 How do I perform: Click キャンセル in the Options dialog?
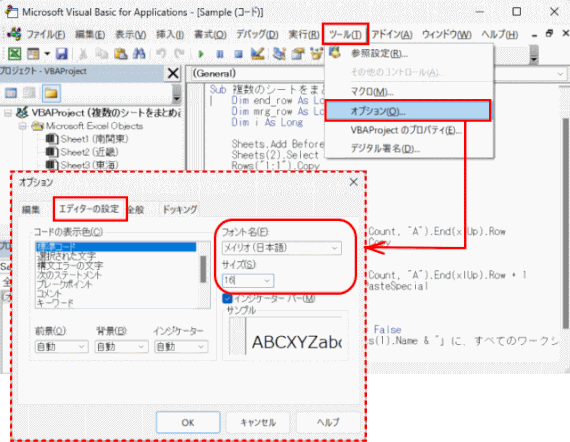click(258, 422)
